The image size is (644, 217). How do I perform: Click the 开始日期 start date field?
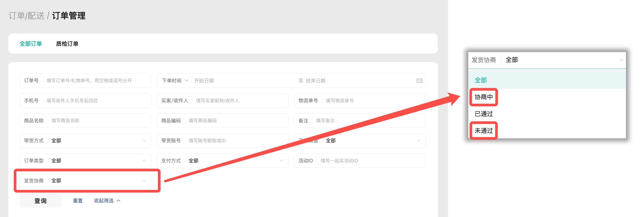pyautogui.click(x=240, y=80)
